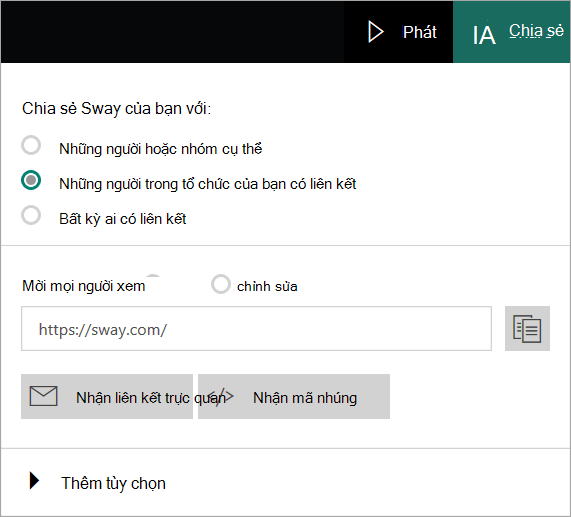Image resolution: width=571 pixels, height=517 pixels.
Task: Select radio "Những người hoặc nhóm cụ thể"
Action: 31,145
